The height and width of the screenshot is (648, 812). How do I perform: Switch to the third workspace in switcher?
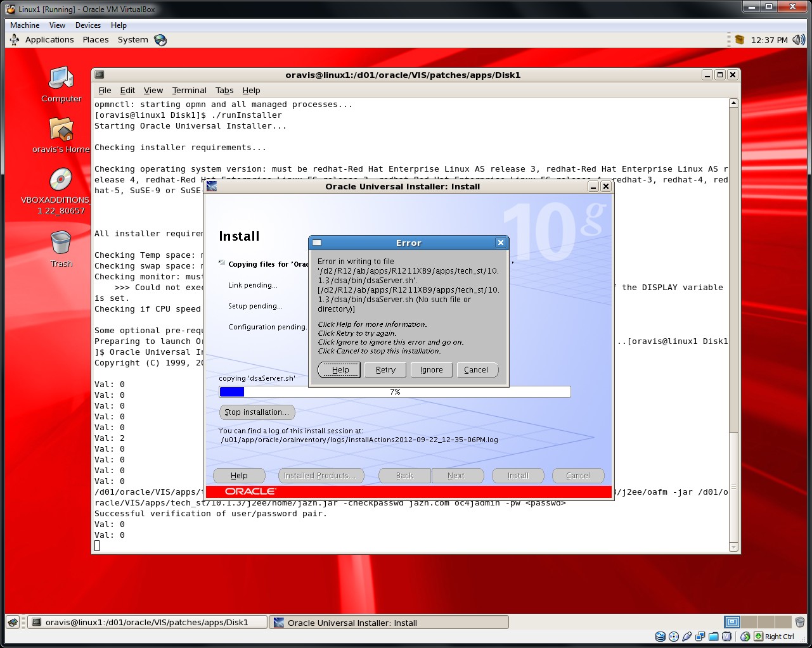(x=766, y=622)
